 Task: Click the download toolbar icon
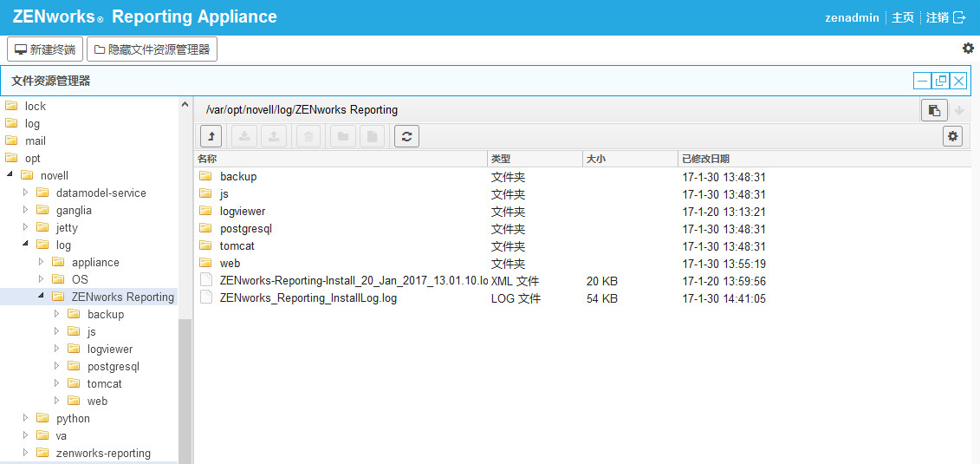point(244,136)
